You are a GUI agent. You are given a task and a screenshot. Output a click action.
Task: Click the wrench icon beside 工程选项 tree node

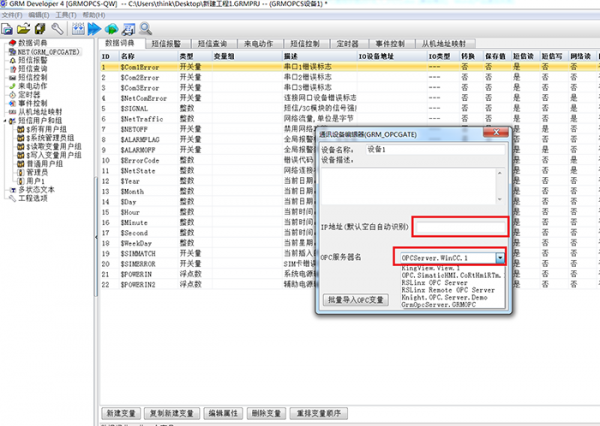click(12, 198)
